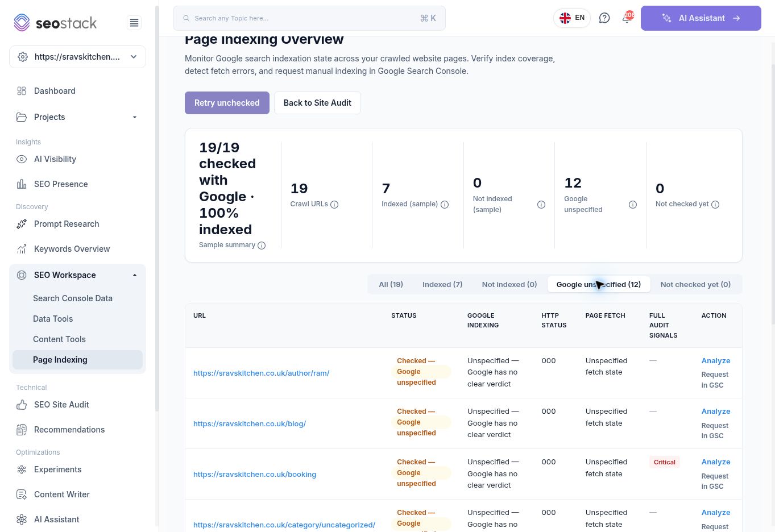This screenshot has width=775, height=532.
Task: Click Request in GSC for blog row
Action: tap(715, 431)
